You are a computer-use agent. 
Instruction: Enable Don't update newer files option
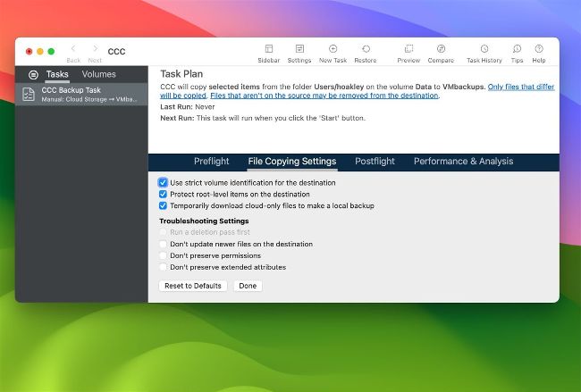pos(163,244)
